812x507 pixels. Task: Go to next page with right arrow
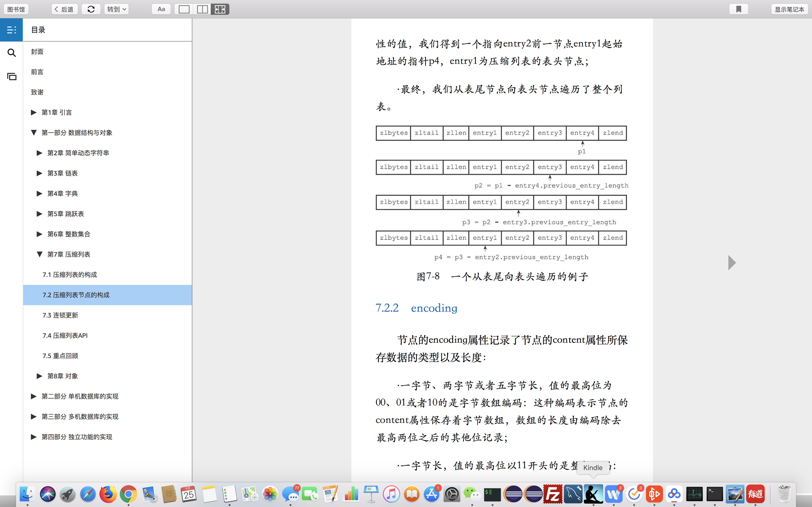click(x=732, y=263)
